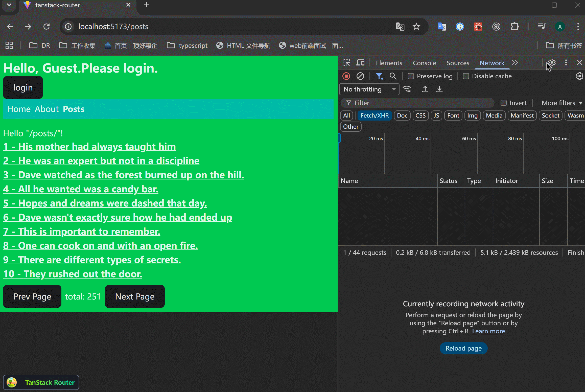Switch to the Console tab
Screen dimensions: 585x392
point(424,63)
